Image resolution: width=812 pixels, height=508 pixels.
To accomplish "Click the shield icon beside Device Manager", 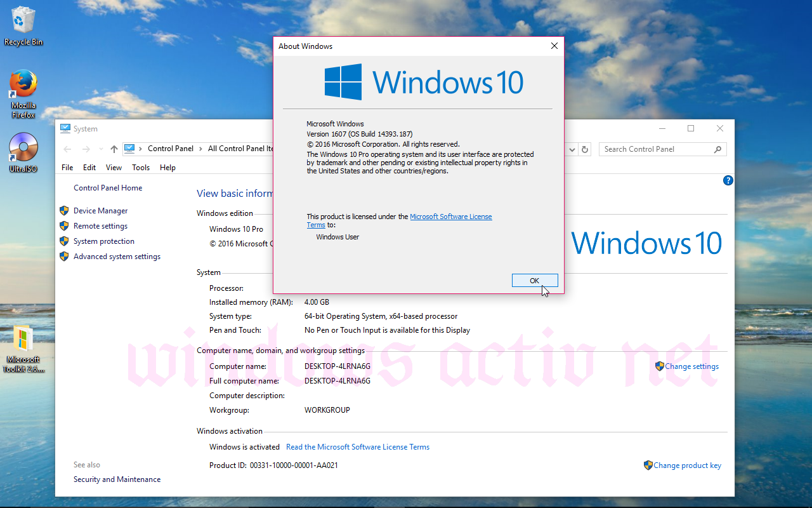I will [x=64, y=210].
